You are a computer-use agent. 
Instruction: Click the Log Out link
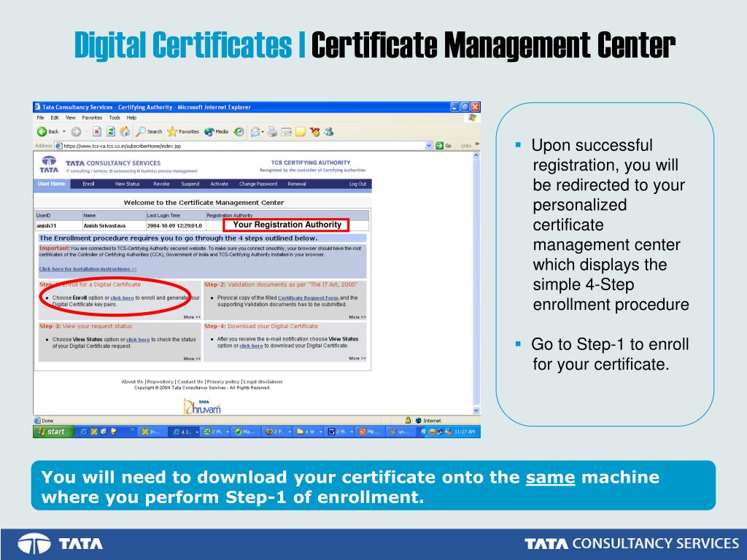tap(357, 184)
